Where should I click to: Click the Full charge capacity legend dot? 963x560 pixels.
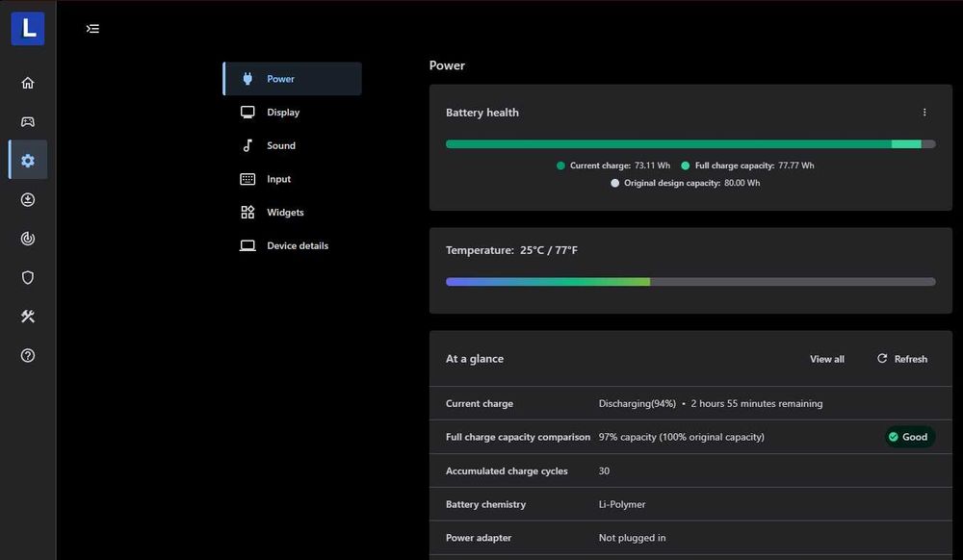(x=686, y=165)
